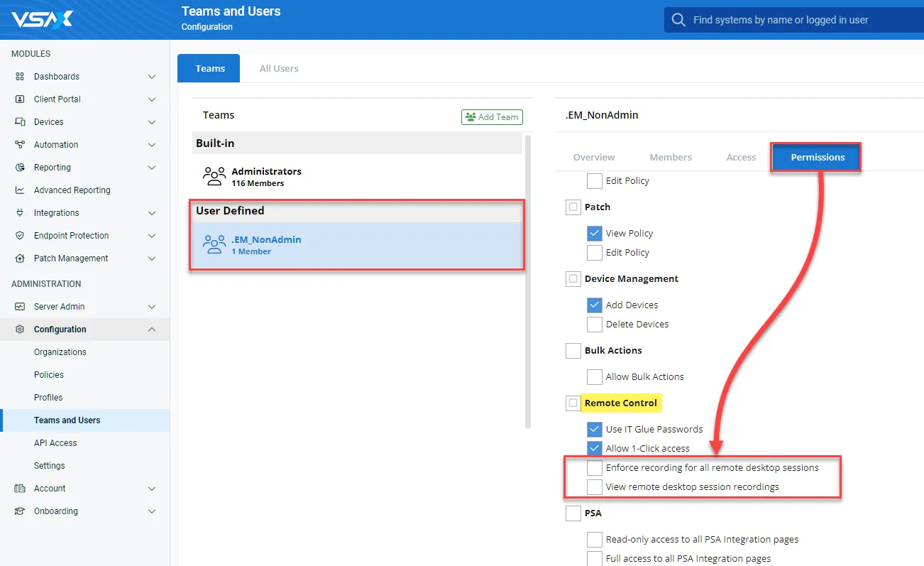This screenshot has width=924, height=566.
Task: Click the VSA X logo
Action: pos(42,19)
